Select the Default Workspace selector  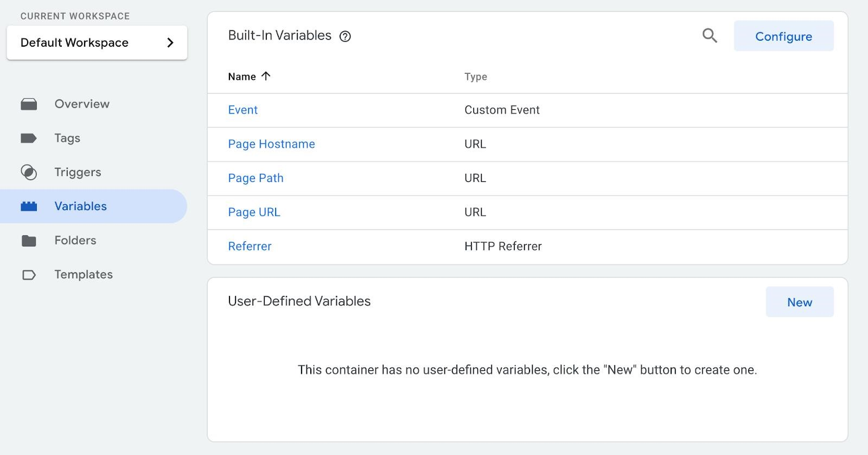pos(97,42)
